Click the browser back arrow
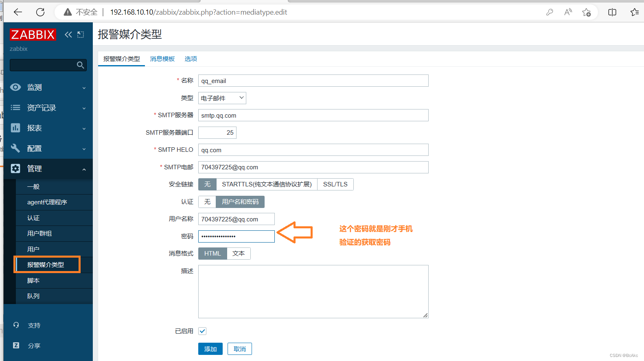The width and height of the screenshot is (644, 361). [x=18, y=12]
